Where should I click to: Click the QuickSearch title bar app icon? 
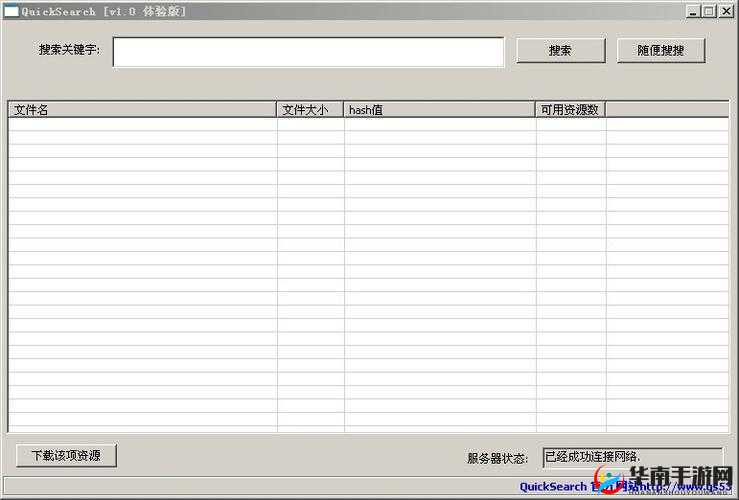pos(11,11)
